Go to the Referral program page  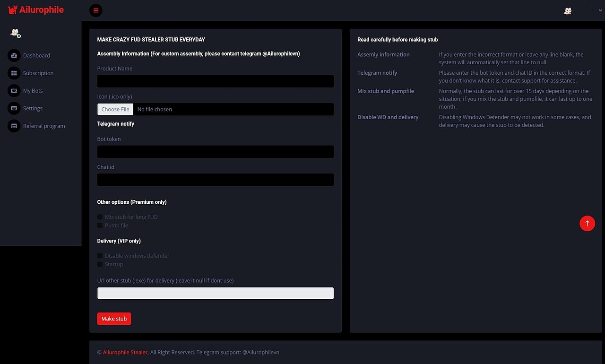coord(43,126)
